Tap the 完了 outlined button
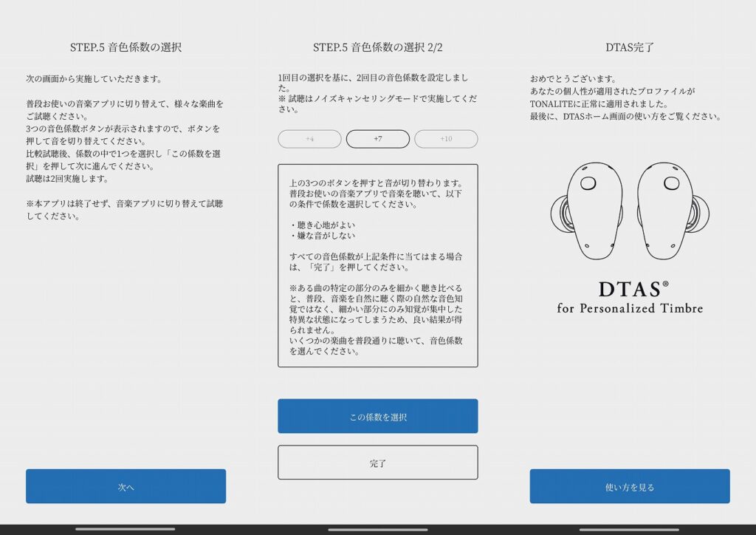Viewport: 756px width, 535px height. coord(377,463)
